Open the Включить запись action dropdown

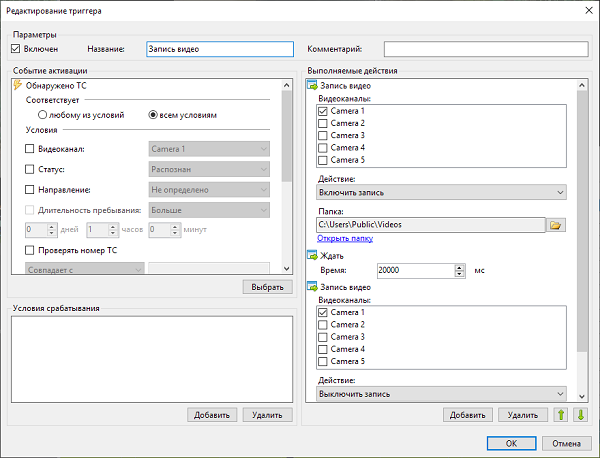click(x=441, y=192)
